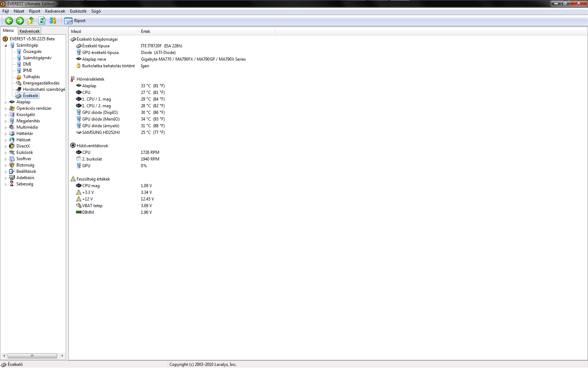Expand the Háttértár tree node
The height and width of the screenshot is (368, 588).
point(6,134)
